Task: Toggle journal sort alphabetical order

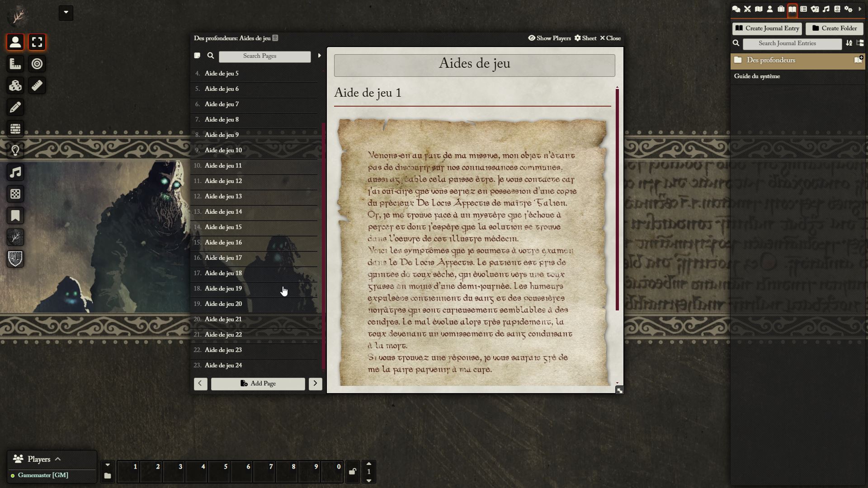Action: coord(849,43)
